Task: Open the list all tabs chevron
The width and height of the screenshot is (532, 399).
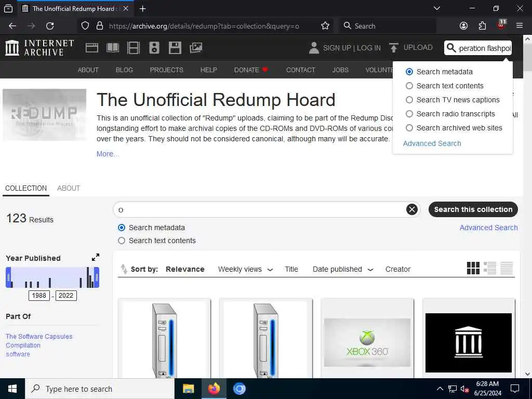Action: pyautogui.click(x=437, y=8)
